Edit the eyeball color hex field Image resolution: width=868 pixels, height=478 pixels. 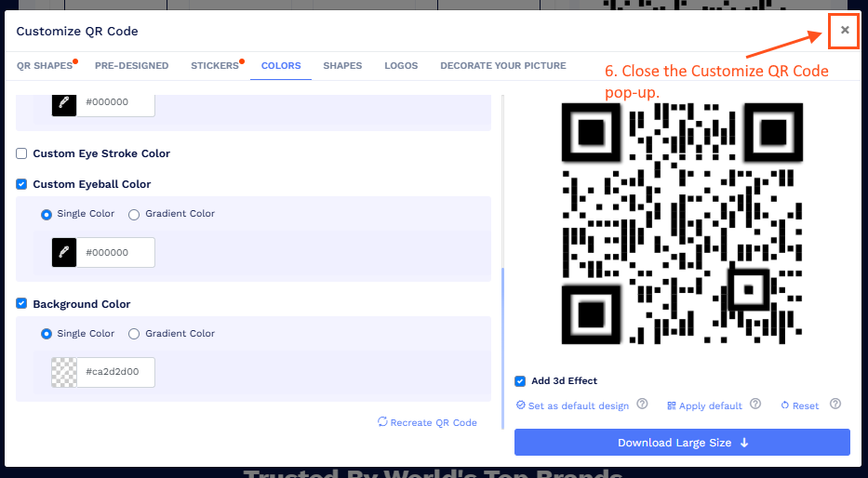click(x=115, y=252)
